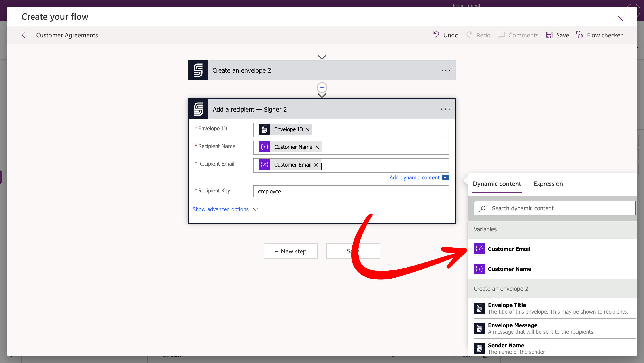Click the New step button
The width and height of the screenshot is (644, 363).
coord(290,251)
